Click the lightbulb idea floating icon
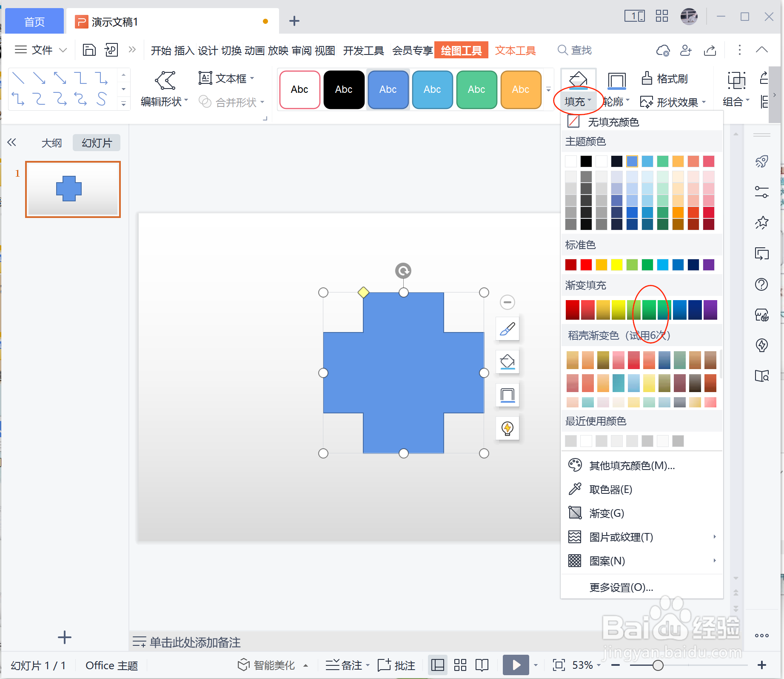 (x=507, y=428)
